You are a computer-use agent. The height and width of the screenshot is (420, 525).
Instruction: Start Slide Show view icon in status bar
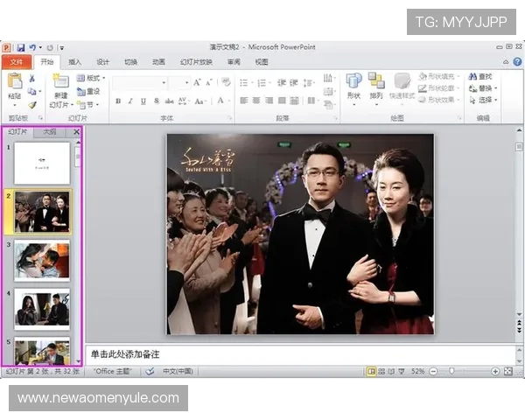[401, 371]
